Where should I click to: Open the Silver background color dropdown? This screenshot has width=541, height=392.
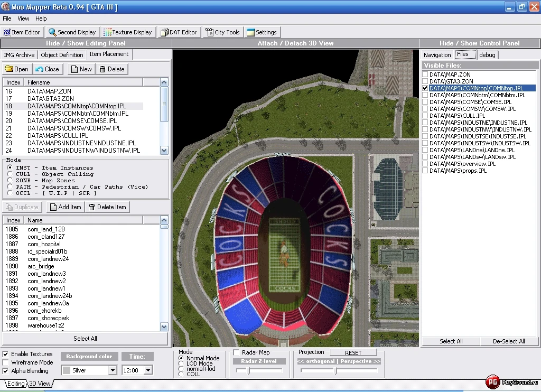(111, 370)
